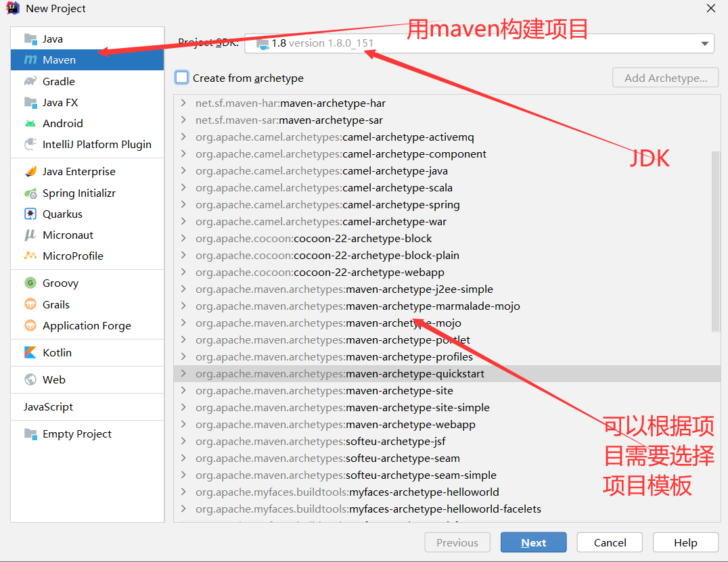Click the Micronaut icon
Image resolution: width=728 pixels, height=562 pixels.
(x=30, y=235)
